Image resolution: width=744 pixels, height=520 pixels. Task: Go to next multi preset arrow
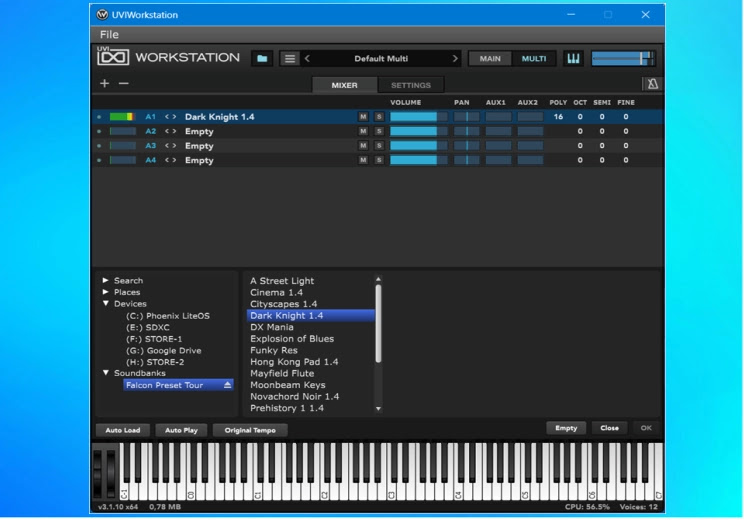click(455, 58)
